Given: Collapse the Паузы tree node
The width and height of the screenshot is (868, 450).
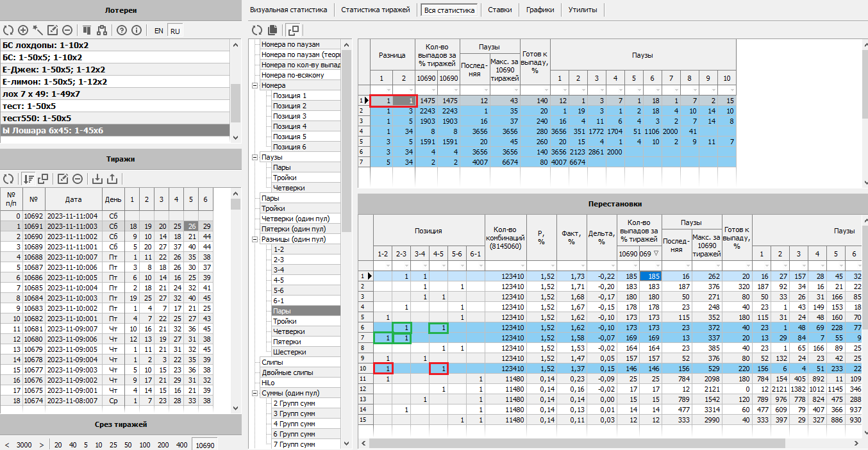Looking at the screenshot, I should click(x=255, y=157).
